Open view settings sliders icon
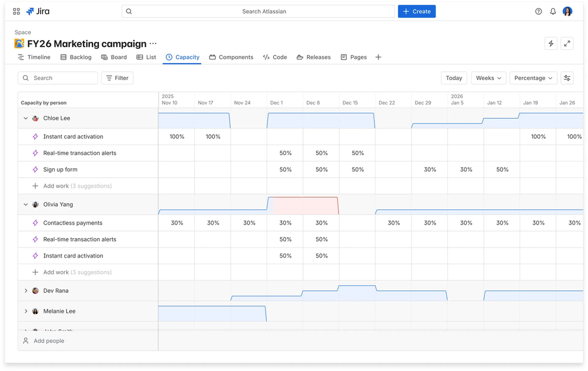The width and height of the screenshot is (588, 371). coord(567,78)
